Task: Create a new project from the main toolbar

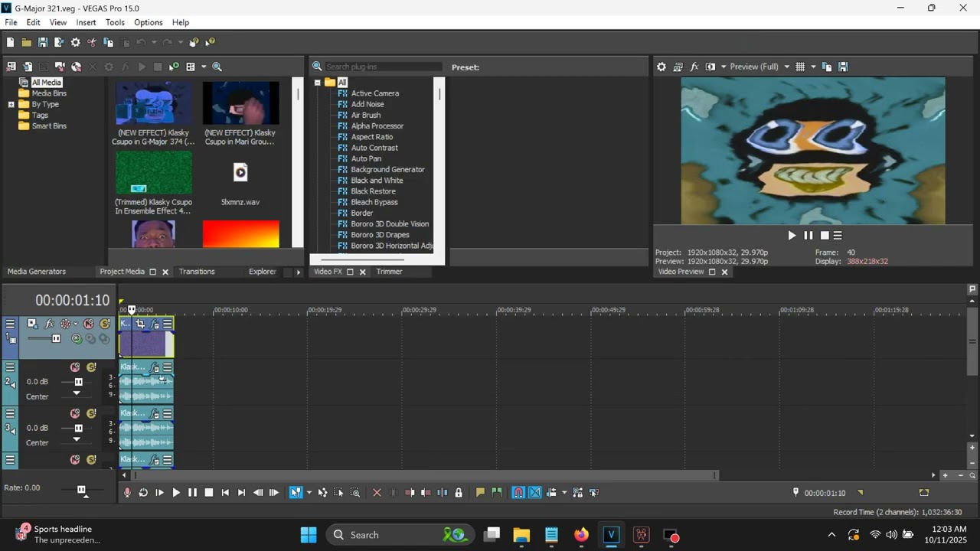Action: pos(11,43)
